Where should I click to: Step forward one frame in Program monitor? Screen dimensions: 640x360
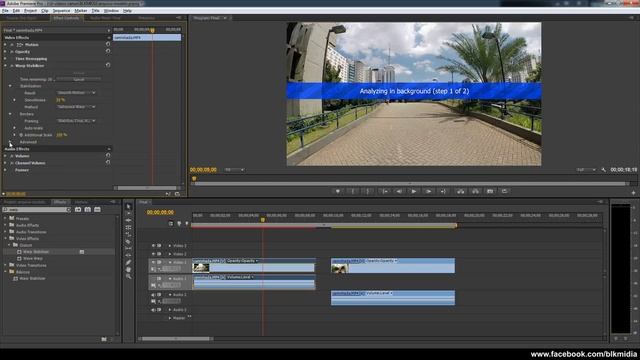coord(428,191)
